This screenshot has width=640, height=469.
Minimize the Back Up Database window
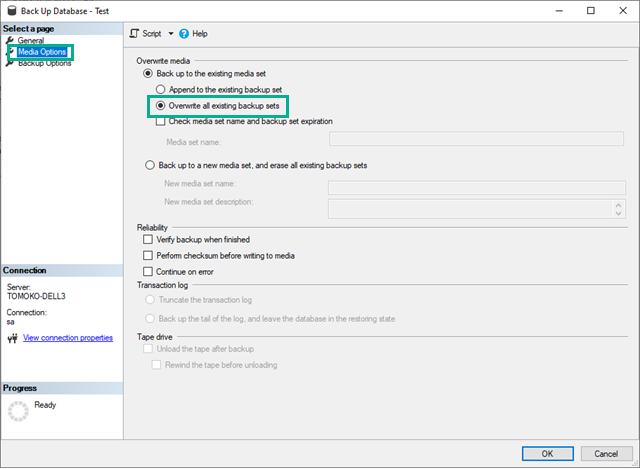coord(559,11)
